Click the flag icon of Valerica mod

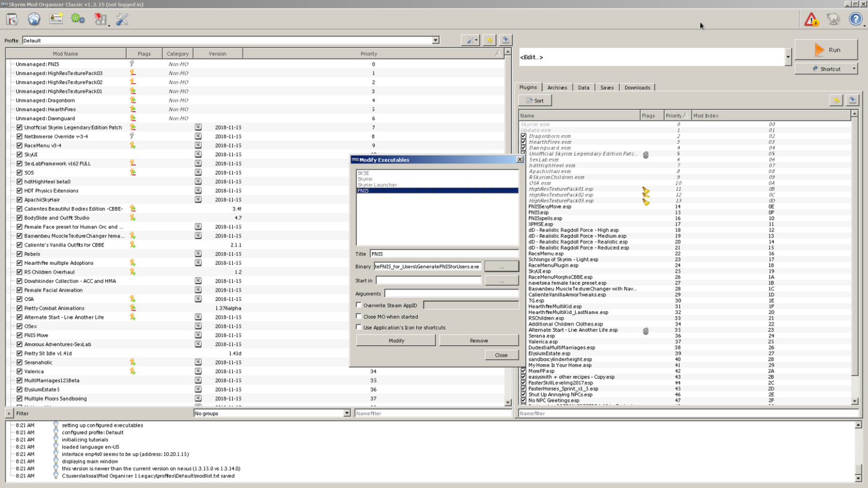coord(132,371)
